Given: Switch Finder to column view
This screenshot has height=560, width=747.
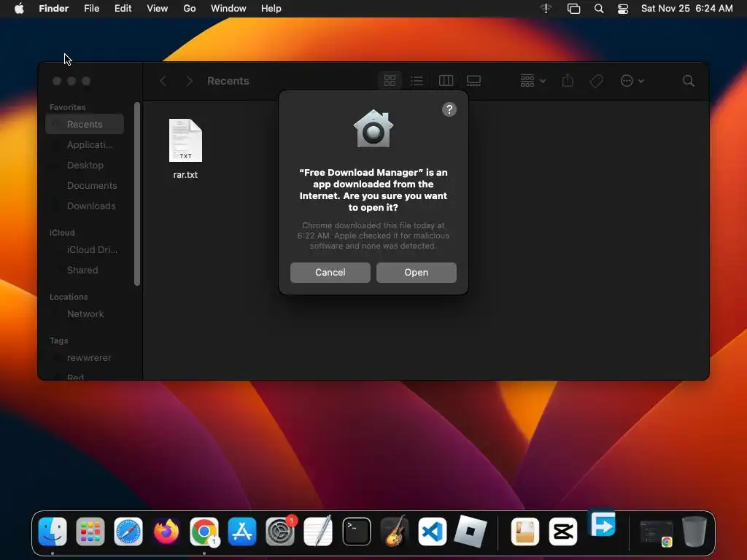Looking at the screenshot, I should (446, 81).
